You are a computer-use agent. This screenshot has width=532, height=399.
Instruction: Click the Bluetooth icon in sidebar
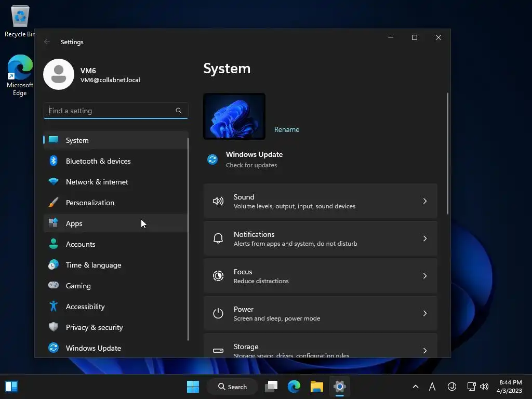[x=54, y=161]
